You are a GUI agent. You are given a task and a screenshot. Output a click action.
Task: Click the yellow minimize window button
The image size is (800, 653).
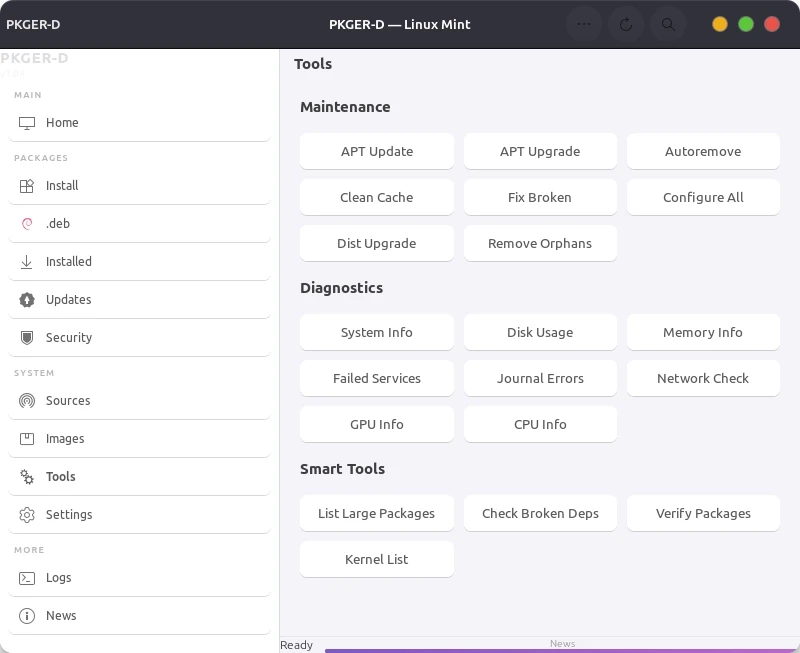719,24
